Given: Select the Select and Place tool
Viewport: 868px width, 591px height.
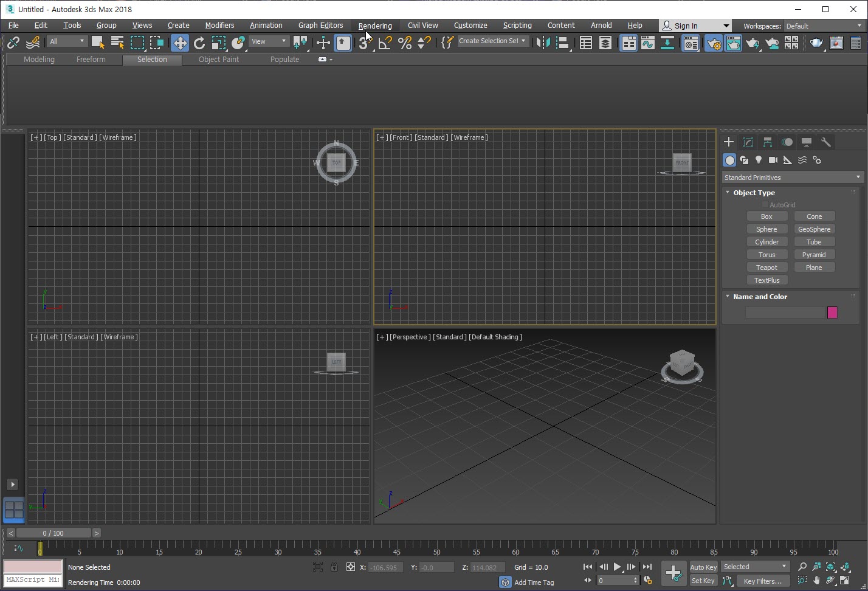Looking at the screenshot, I should pyautogui.click(x=238, y=43).
